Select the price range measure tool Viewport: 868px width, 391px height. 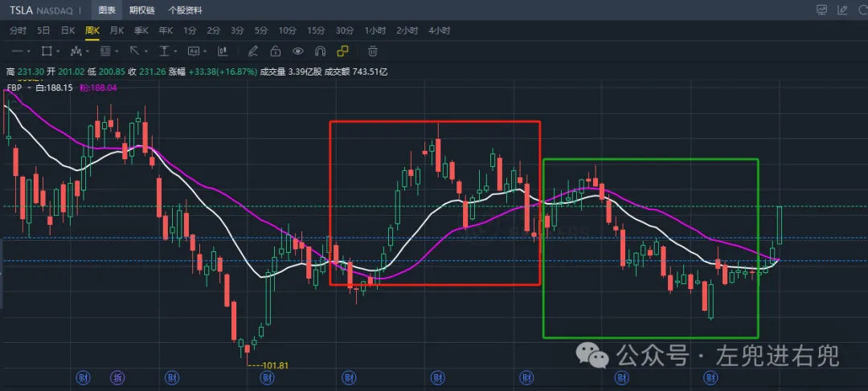pyautogui.click(x=164, y=51)
